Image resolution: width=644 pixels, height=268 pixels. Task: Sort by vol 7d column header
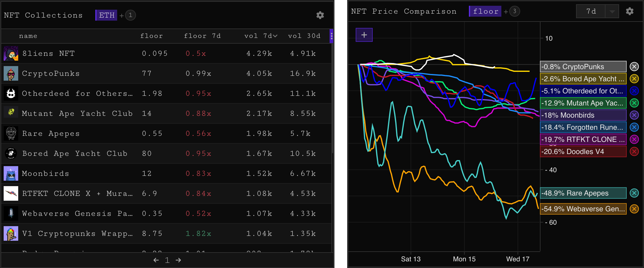coord(261,36)
